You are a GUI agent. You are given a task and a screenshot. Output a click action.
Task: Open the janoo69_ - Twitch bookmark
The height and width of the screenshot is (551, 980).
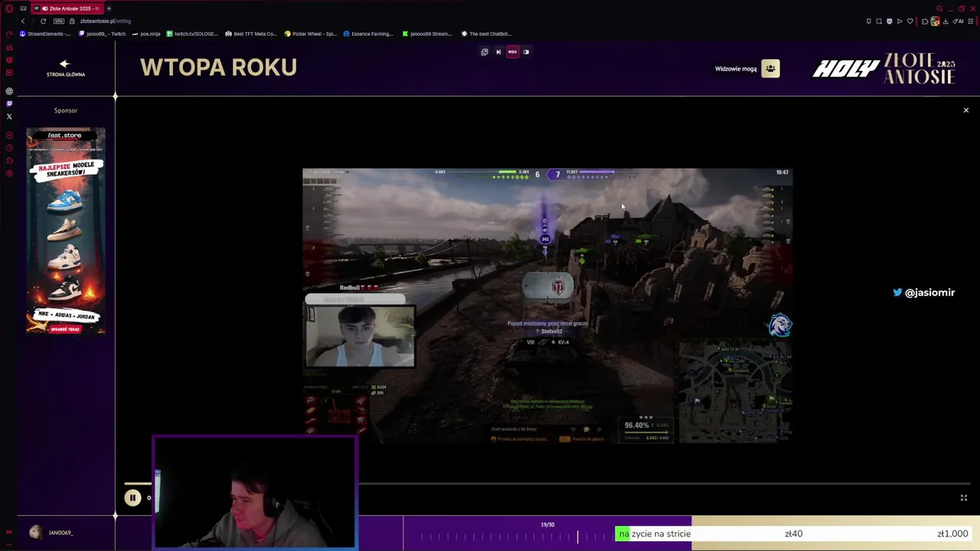[103, 34]
